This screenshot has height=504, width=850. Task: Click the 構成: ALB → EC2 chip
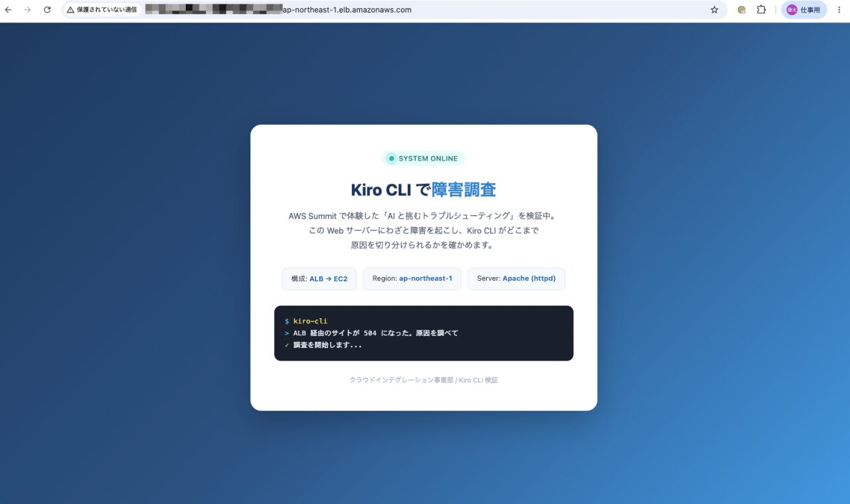319,279
